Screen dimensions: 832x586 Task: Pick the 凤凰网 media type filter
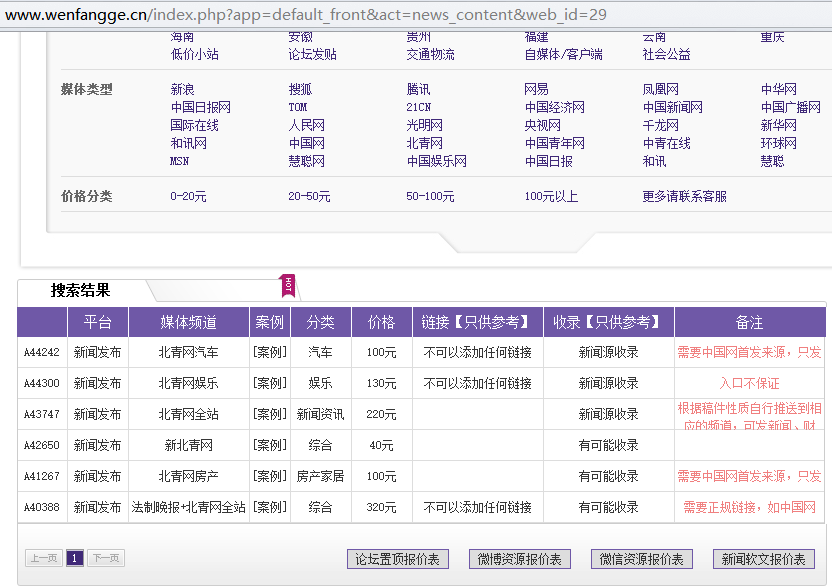pyautogui.click(x=660, y=90)
